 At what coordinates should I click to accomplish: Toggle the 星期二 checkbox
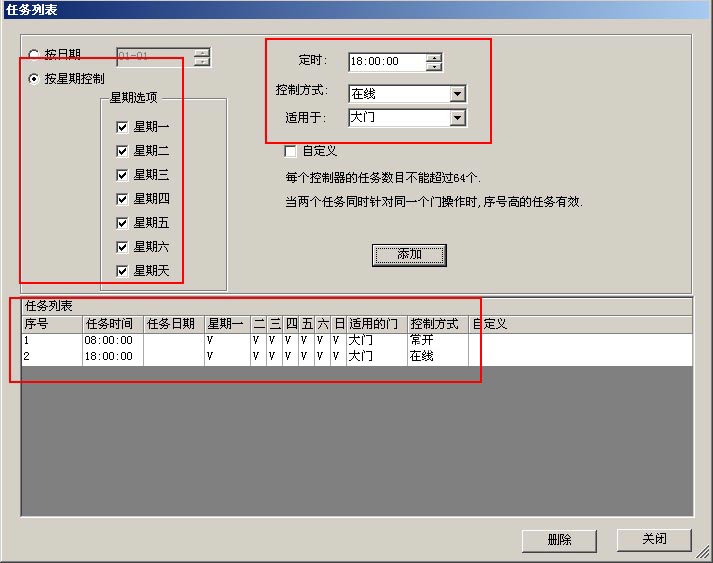click(x=122, y=151)
